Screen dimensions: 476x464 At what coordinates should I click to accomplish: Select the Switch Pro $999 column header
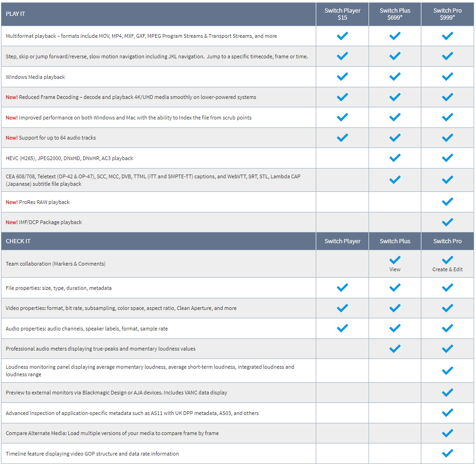tap(447, 14)
